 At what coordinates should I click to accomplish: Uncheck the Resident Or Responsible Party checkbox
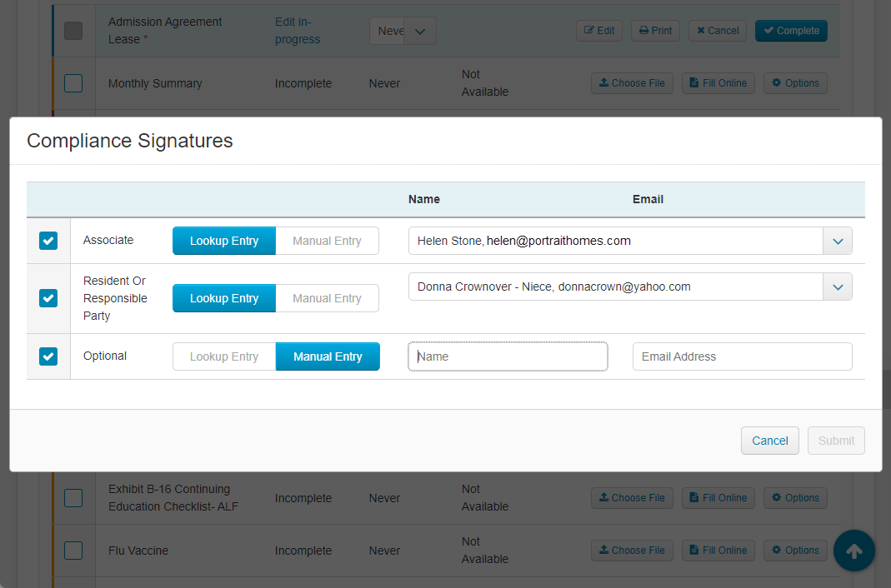[48, 298]
